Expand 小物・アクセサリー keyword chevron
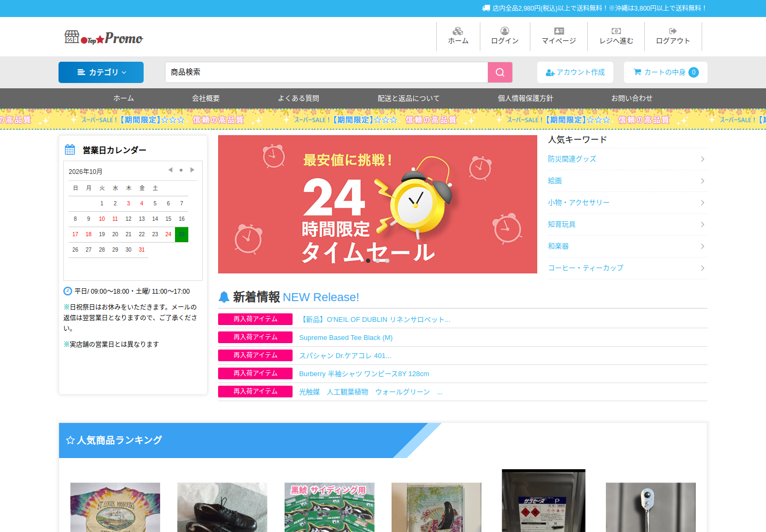 click(702, 203)
